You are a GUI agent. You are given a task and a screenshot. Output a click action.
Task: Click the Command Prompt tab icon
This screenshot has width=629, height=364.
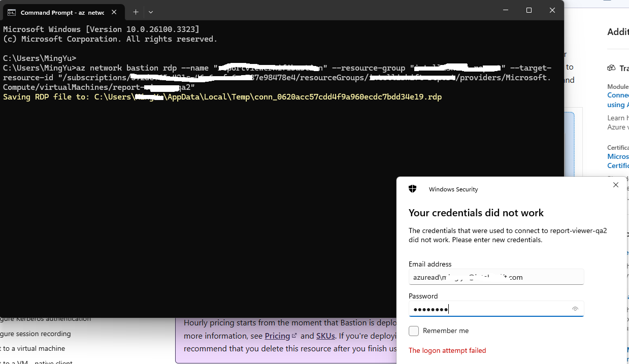pos(11,12)
